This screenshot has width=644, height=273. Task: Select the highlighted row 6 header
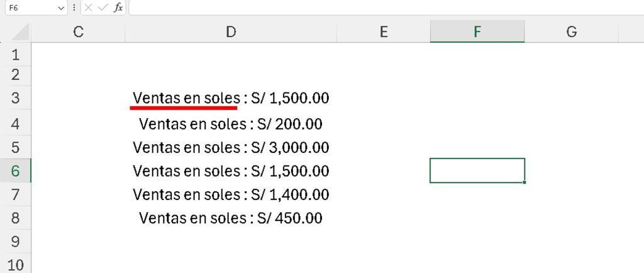pos(16,170)
